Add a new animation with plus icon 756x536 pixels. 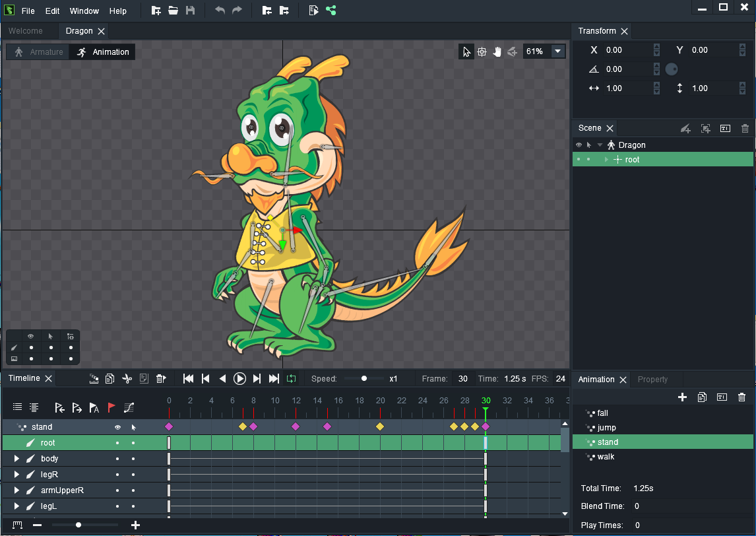[x=683, y=397]
